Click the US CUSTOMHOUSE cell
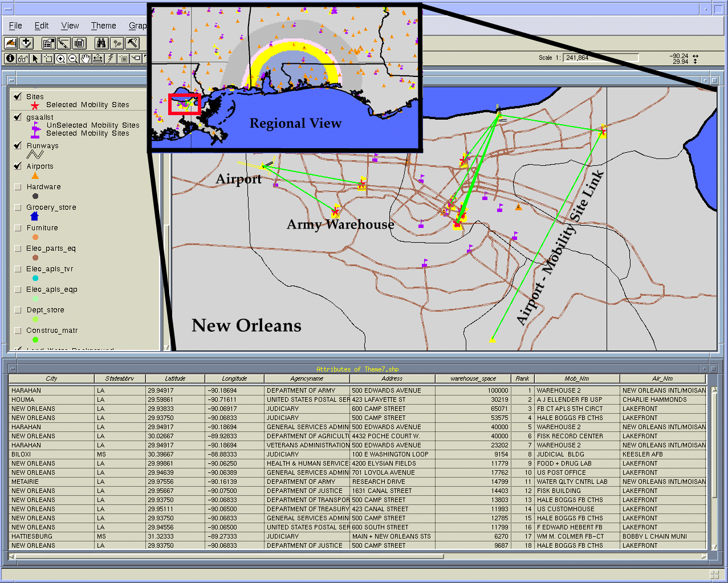 click(577, 509)
